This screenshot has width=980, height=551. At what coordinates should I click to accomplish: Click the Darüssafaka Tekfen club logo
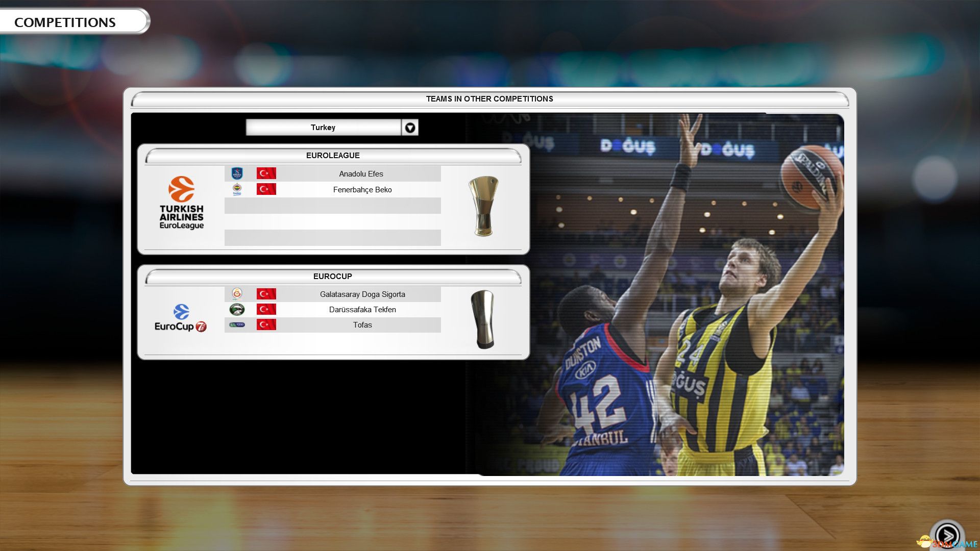(x=237, y=309)
